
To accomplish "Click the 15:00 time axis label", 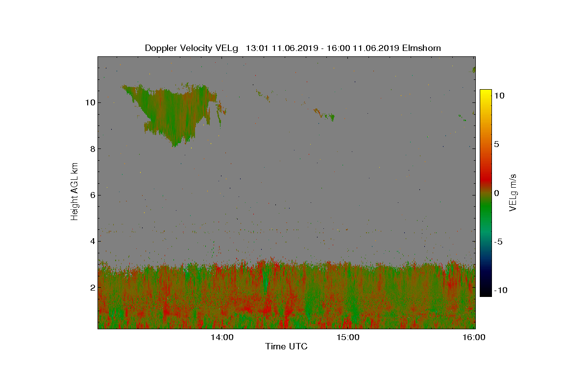I will click(349, 337).
